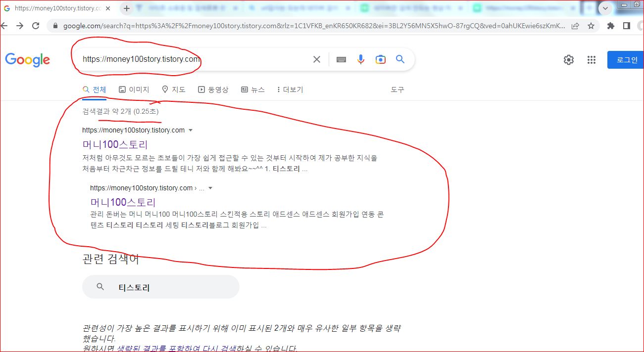Image resolution: width=644 pixels, height=352 pixels.
Task: Start voice search with microphone icon
Action: click(361, 59)
